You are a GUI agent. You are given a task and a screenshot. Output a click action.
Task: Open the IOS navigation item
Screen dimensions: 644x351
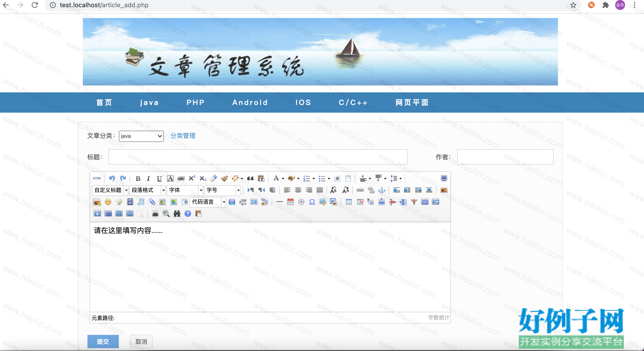[303, 102]
